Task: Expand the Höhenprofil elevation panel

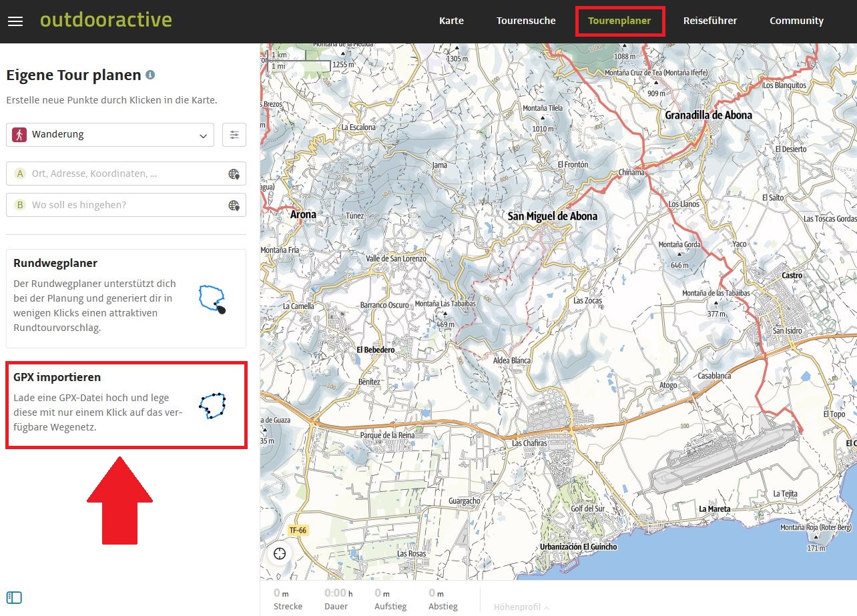Action: coord(521,607)
